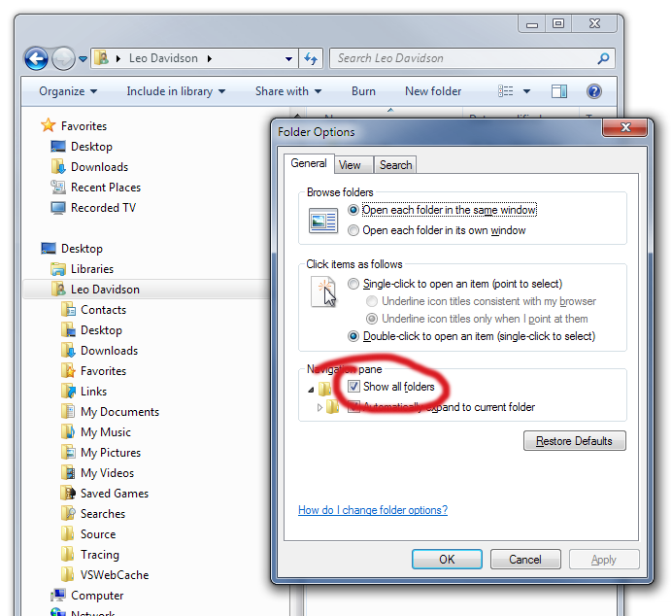Select the My Music folder icon

tap(68, 432)
